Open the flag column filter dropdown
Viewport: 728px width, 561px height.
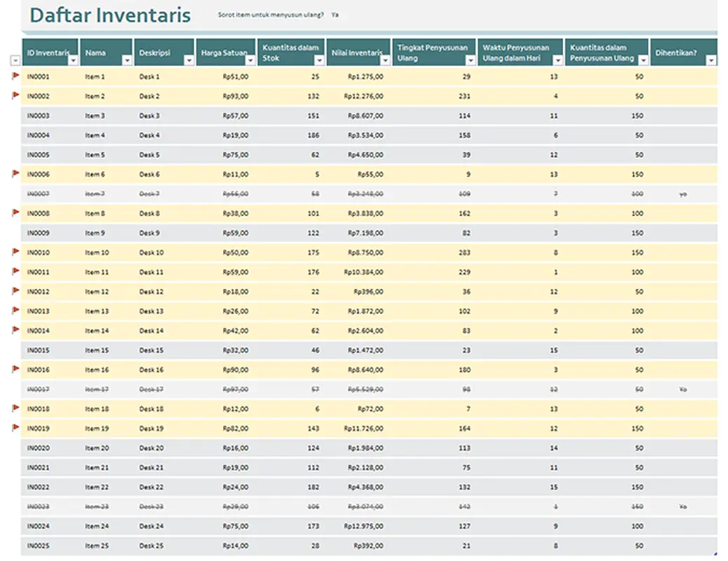[15, 60]
